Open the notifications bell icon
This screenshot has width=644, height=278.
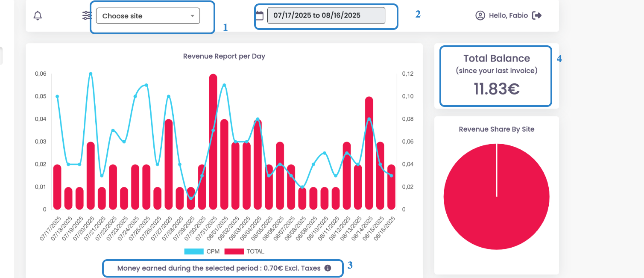38,16
